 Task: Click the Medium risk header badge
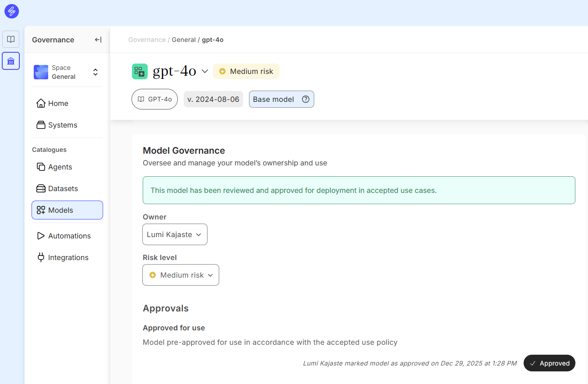pos(246,71)
